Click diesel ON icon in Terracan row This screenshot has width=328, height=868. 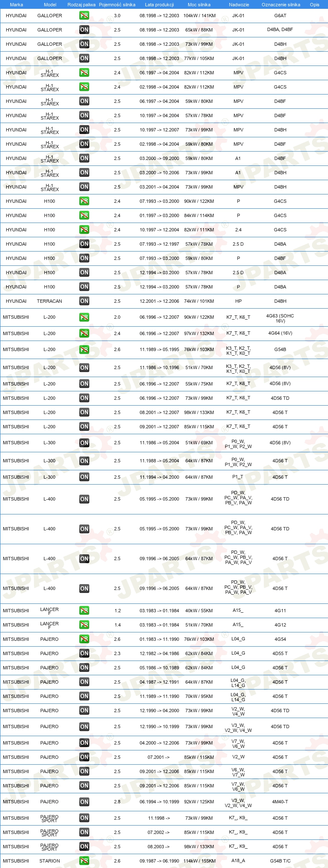(x=84, y=301)
